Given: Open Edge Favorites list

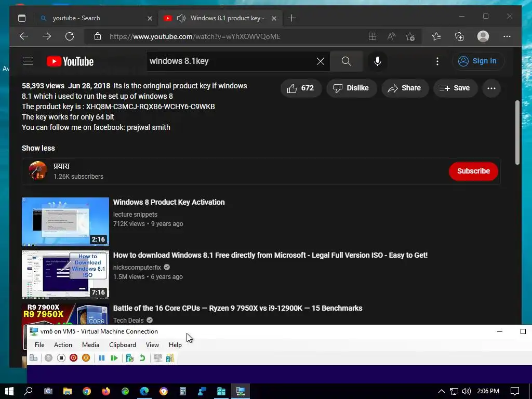Looking at the screenshot, I should (x=436, y=36).
